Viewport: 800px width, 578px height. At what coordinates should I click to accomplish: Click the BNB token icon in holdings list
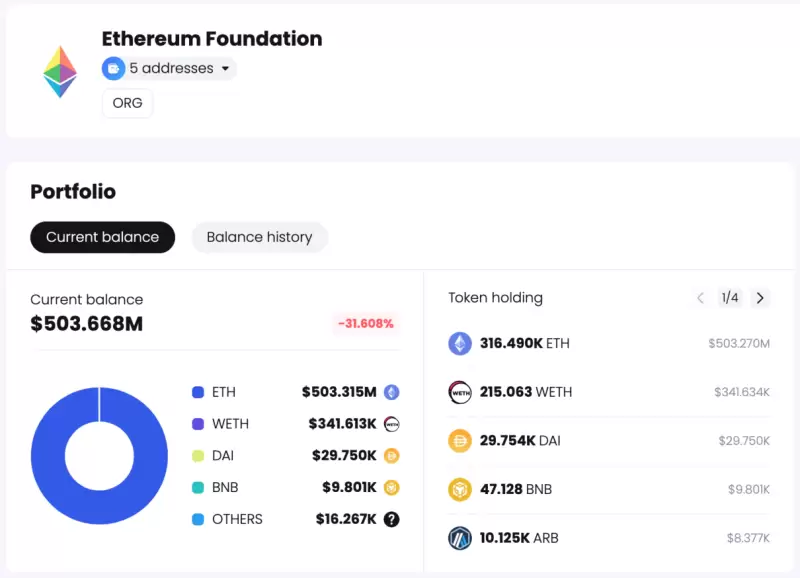click(460, 489)
